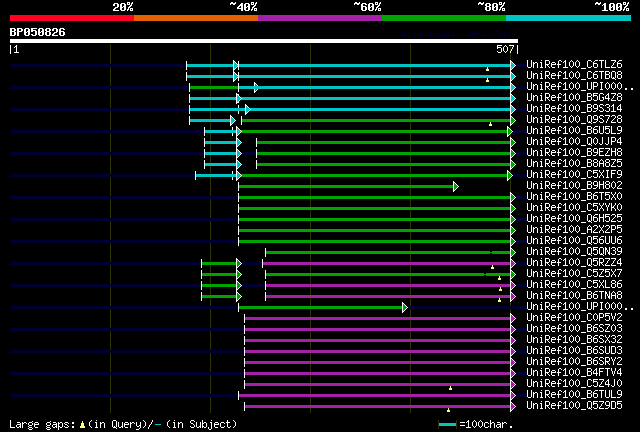The image size is (640, 432).
Task: Select the UniRef100_Q5QN39 label
Action: (x=574, y=252)
